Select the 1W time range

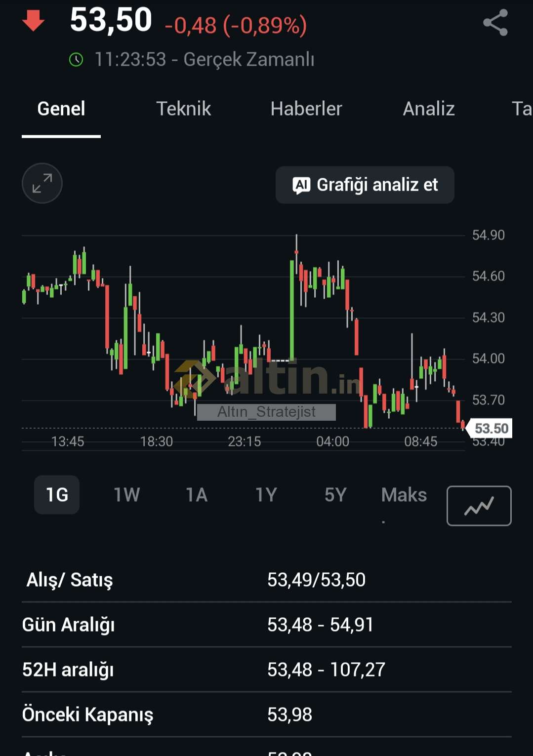pyautogui.click(x=126, y=495)
